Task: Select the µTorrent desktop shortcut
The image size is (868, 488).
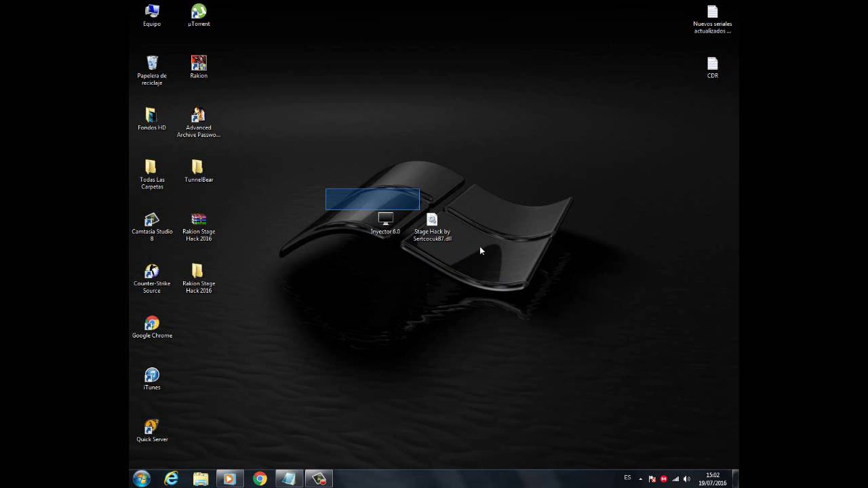Action: click(x=199, y=16)
